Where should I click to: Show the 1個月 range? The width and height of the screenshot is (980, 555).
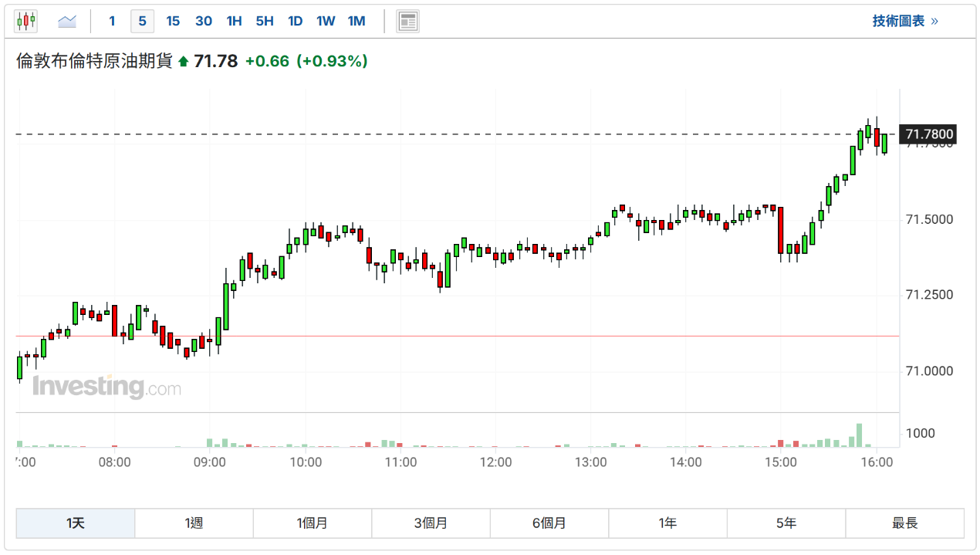[x=313, y=523]
